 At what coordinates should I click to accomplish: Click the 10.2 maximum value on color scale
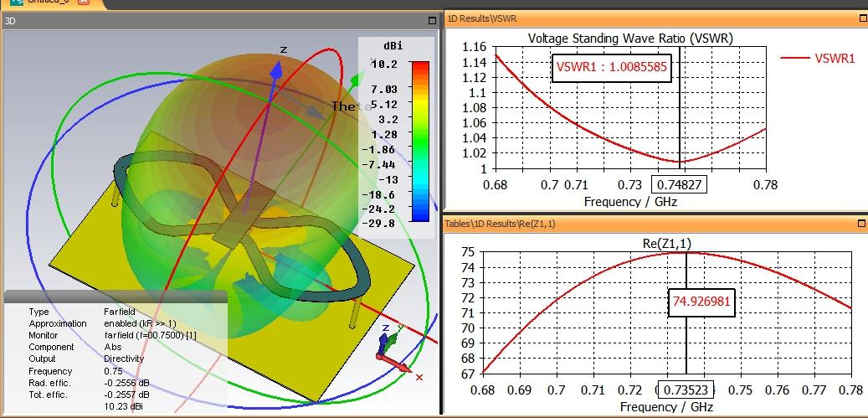point(386,65)
